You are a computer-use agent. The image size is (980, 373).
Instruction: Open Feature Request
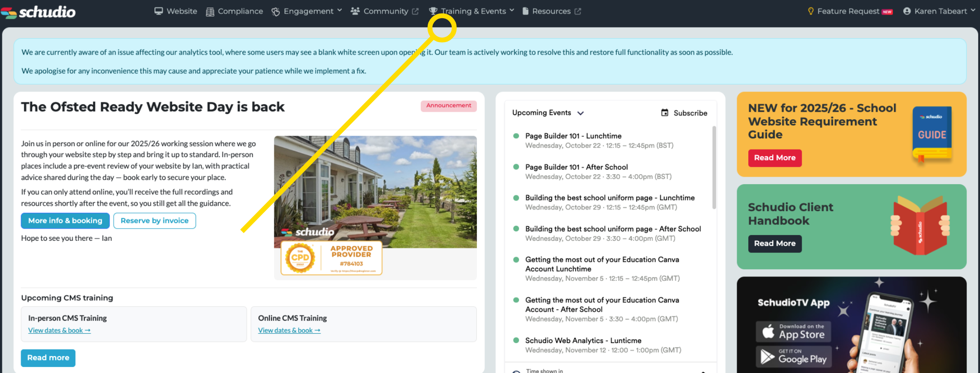pyautogui.click(x=850, y=11)
